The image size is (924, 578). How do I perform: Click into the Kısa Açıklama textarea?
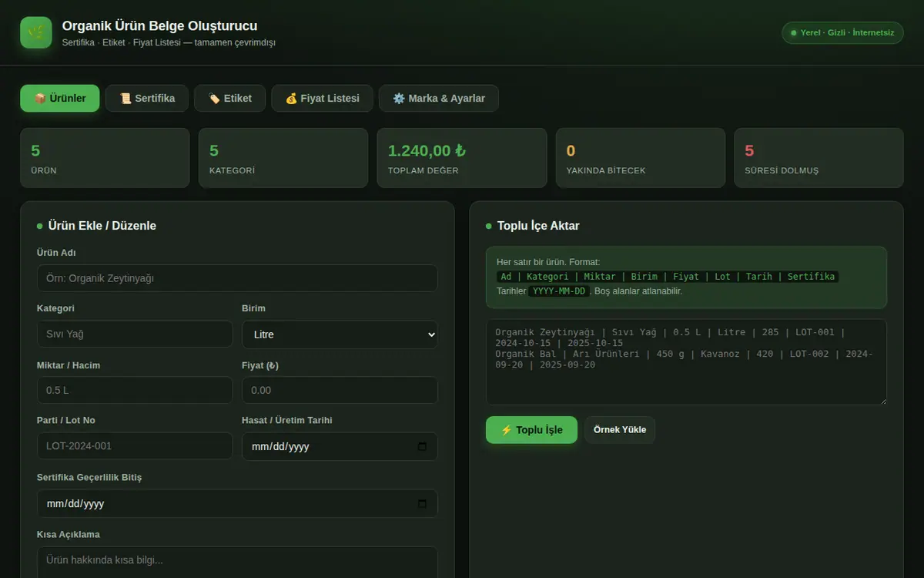[x=237, y=563]
